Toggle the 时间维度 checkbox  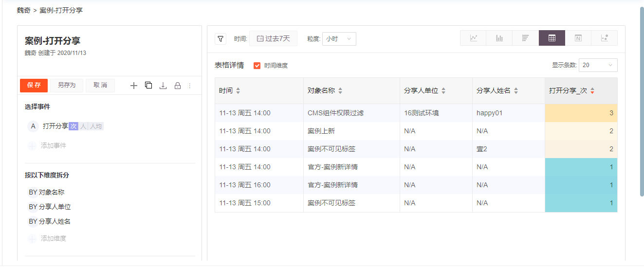click(257, 65)
